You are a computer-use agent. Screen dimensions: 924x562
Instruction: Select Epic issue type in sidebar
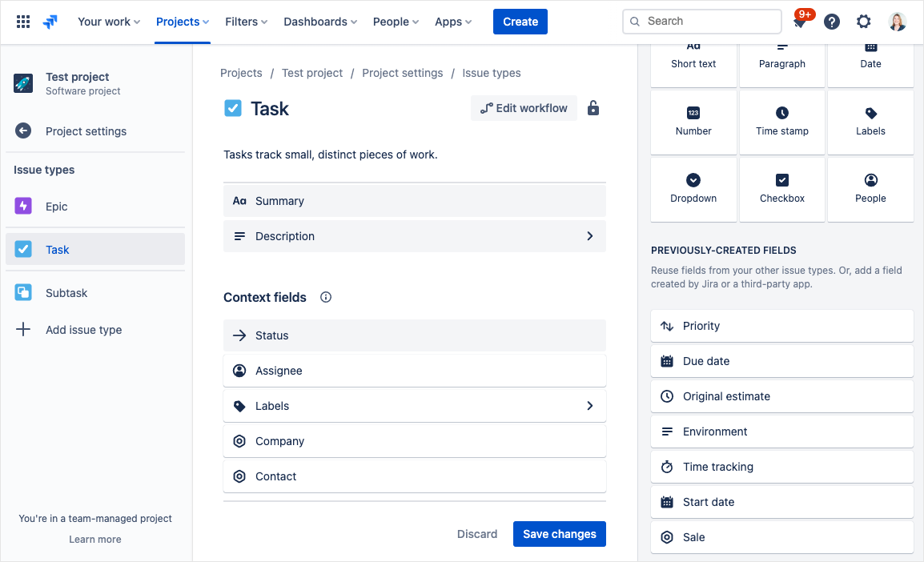click(x=57, y=207)
